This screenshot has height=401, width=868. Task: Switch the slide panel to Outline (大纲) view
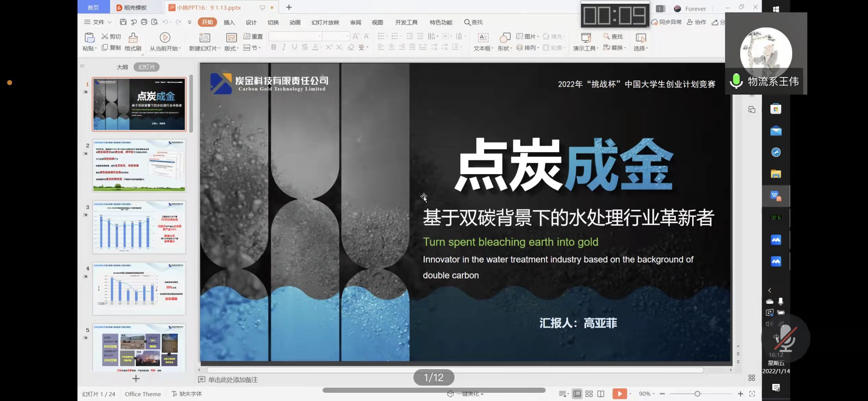point(122,67)
